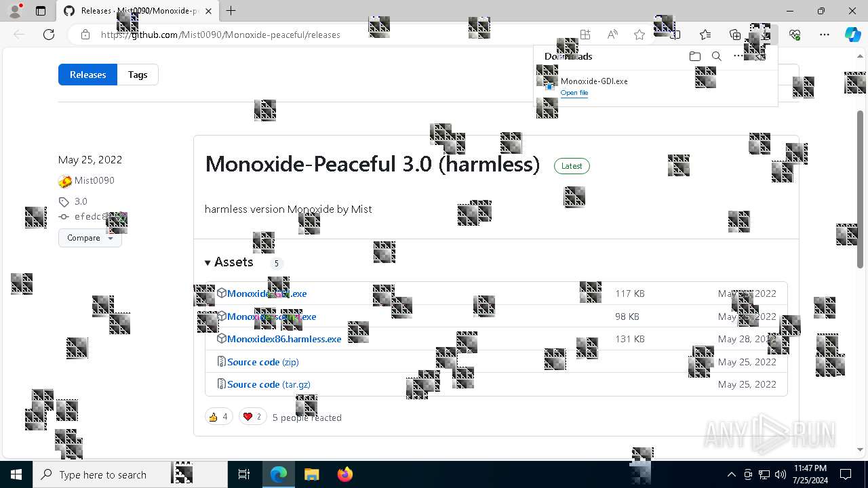The image size is (868, 488).
Task: Click the 5 people reacted text
Action: point(307,418)
